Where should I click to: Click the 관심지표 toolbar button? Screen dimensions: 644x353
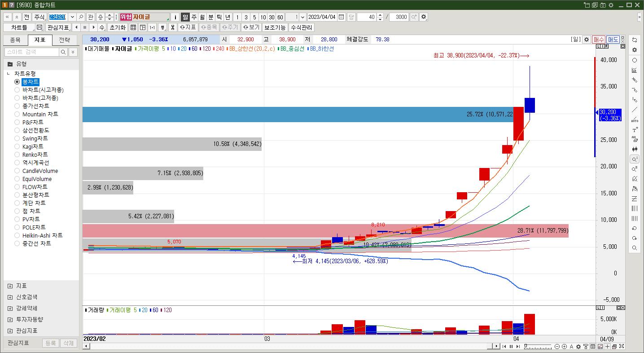click(x=58, y=27)
